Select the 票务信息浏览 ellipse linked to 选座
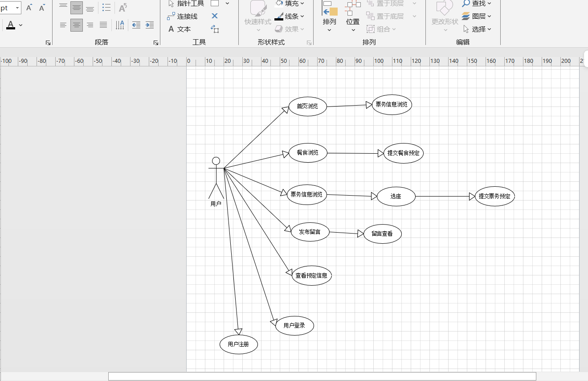Viewport: 588px width, 381px height. [x=307, y=195]
